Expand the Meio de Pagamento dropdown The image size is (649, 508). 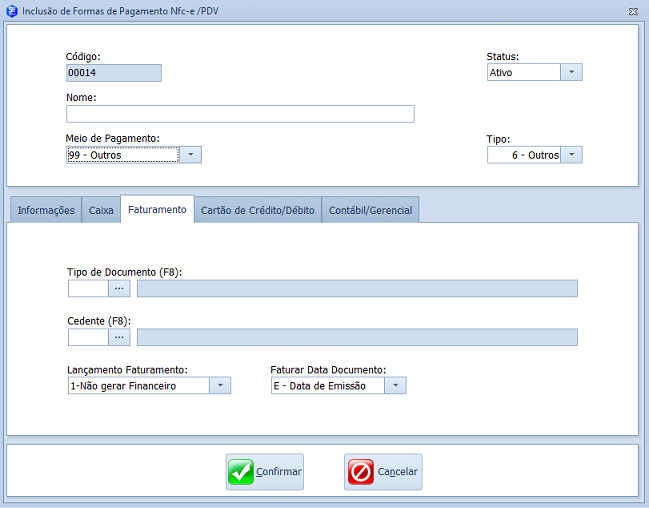click(x=191, y=155)
